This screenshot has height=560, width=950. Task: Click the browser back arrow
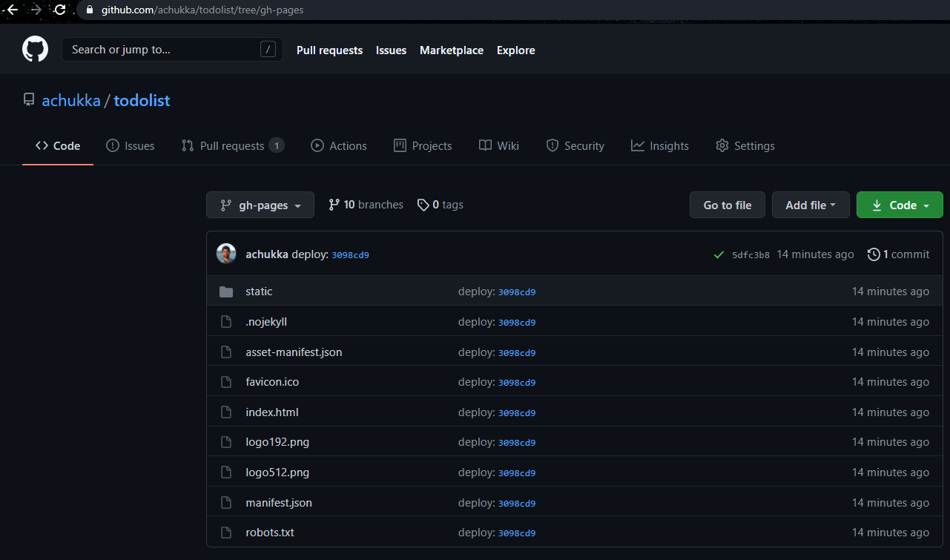(12, 10)
